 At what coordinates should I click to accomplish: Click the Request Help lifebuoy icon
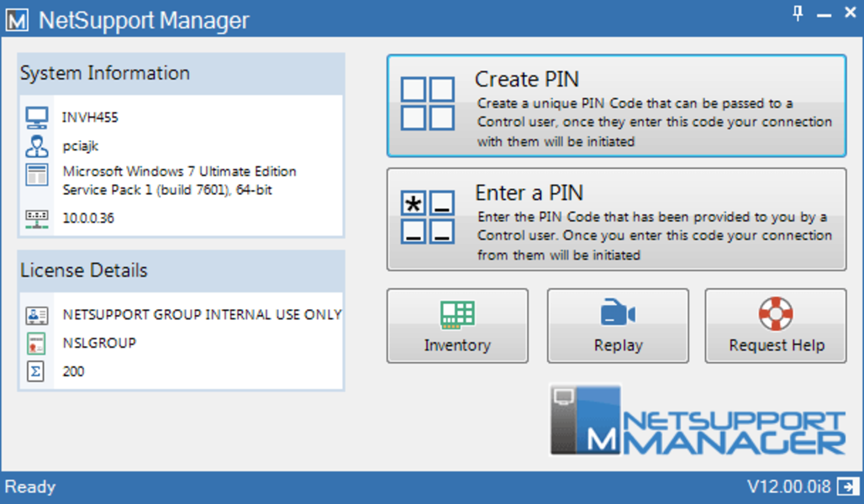tap(776, 314)
